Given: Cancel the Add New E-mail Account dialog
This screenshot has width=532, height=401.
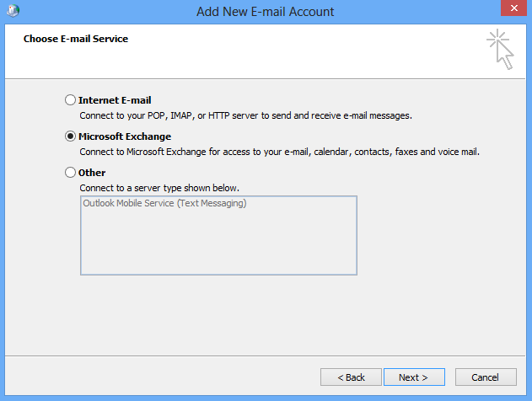Looking at the screenshot, I should 486,377.
